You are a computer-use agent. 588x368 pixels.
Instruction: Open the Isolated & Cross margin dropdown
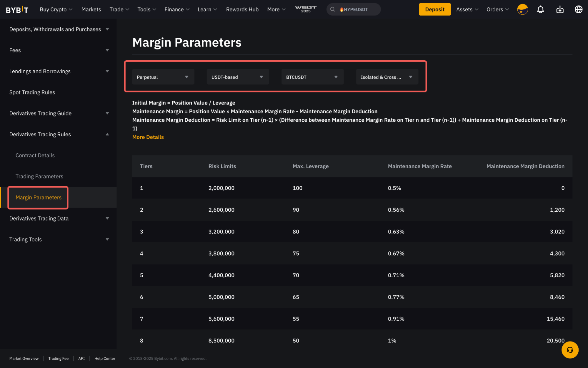click(387, 77)
